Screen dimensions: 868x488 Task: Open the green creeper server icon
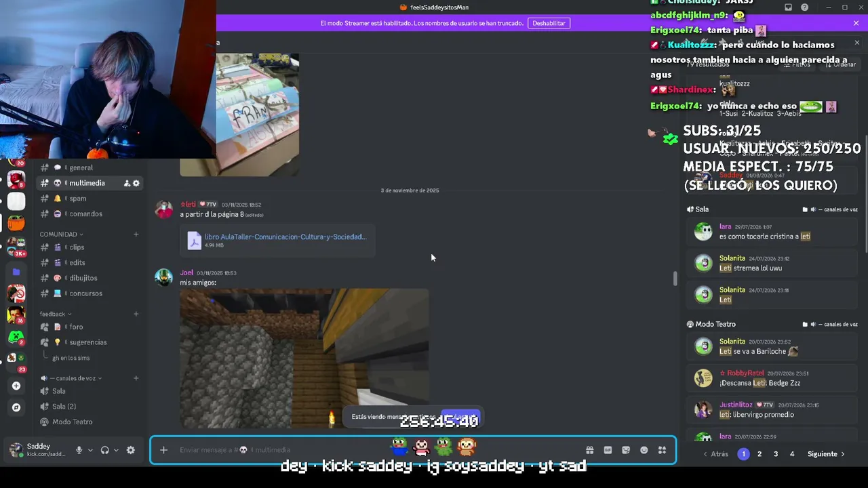point(16,337)
